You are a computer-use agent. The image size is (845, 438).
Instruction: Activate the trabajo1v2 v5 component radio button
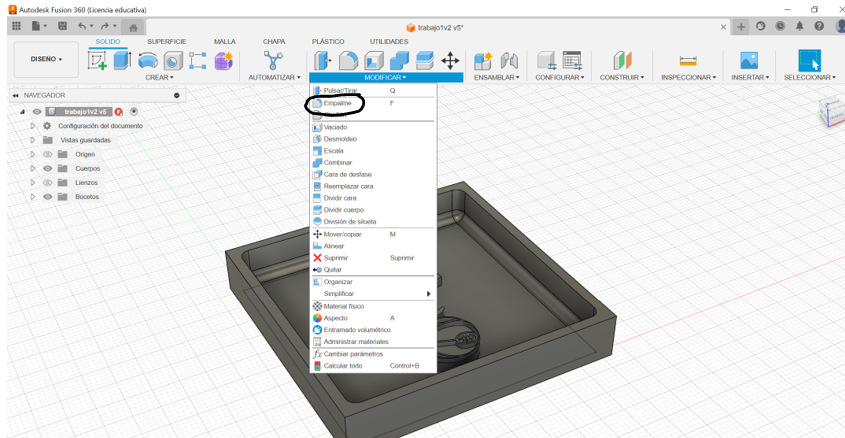(134, 112)
